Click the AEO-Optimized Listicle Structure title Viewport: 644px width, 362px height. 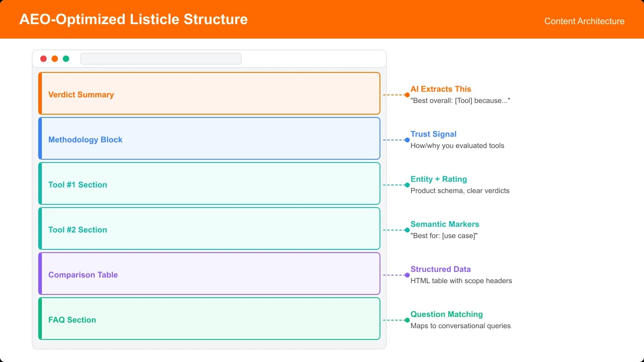click(134, 19)
